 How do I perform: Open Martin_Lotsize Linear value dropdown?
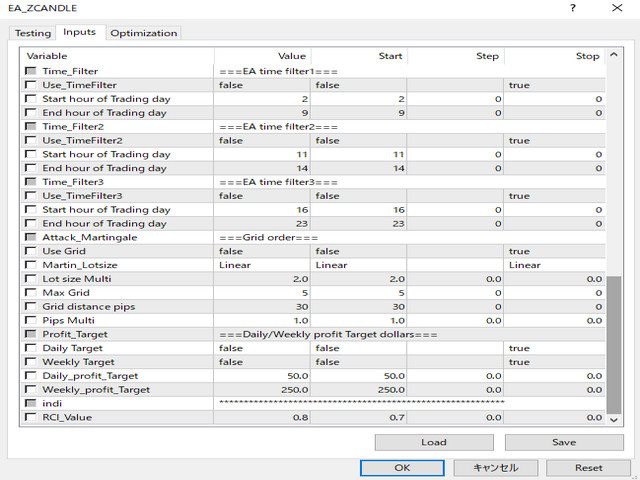coord(262,266)
